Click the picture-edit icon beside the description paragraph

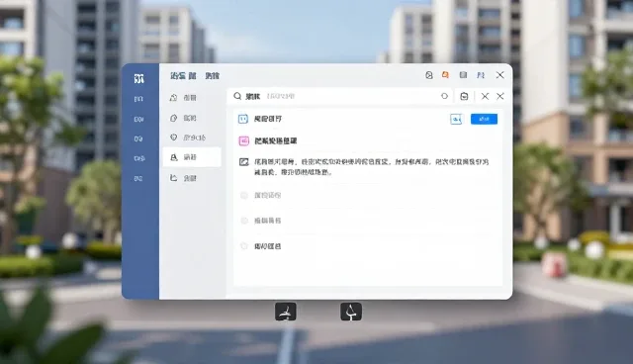click(244, 162)
